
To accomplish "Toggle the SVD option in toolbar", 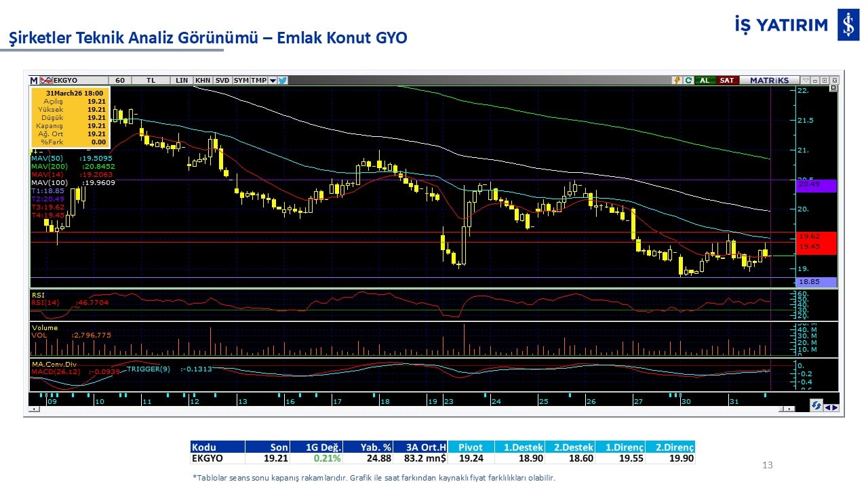I will tap(222, 80).
